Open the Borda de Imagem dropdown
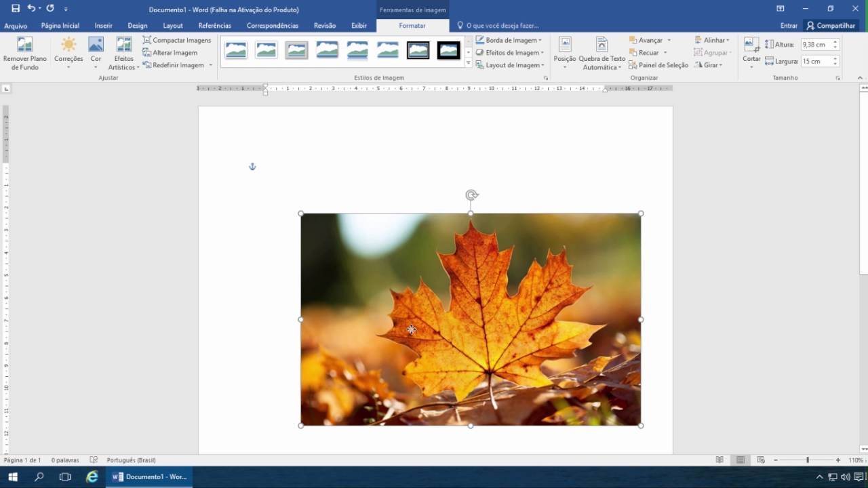 point(509,40)
